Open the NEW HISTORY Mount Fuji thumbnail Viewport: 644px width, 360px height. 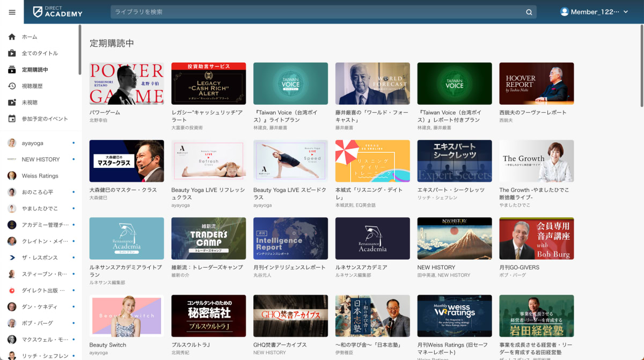(x=455, y=238)
